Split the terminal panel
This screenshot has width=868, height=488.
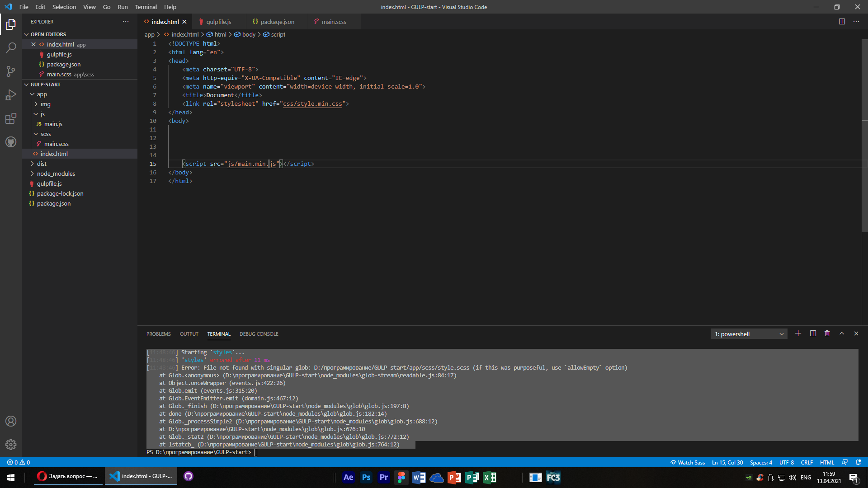(813, 333)
